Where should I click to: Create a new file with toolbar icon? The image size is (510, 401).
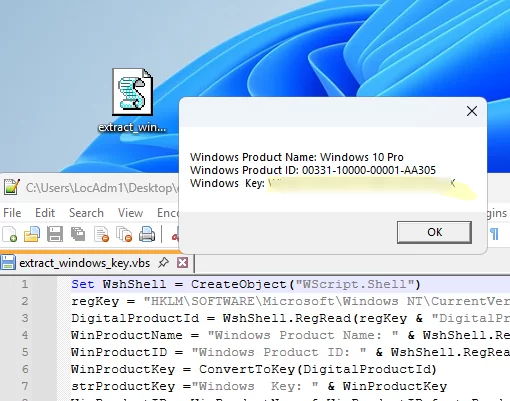coord(10,234)
